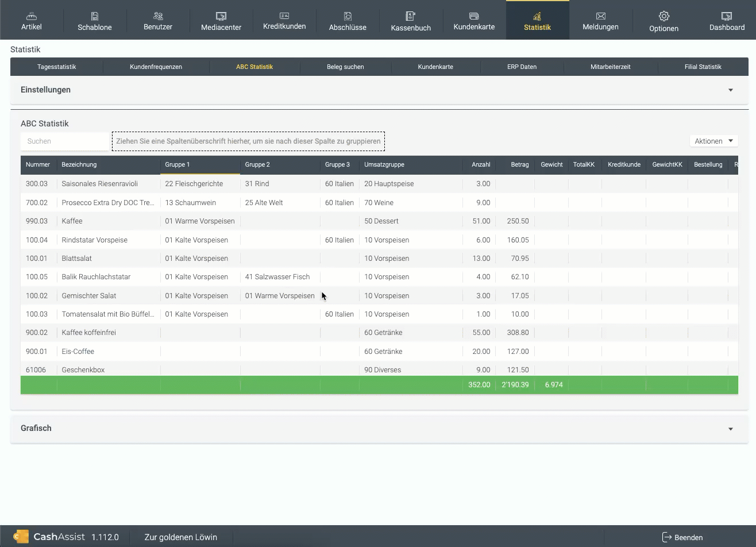Image resolution: width=756 pixels, height=547 pixels.
Task: Switch to the Tagesstatistik tab
Action: (x=56, y=67)
